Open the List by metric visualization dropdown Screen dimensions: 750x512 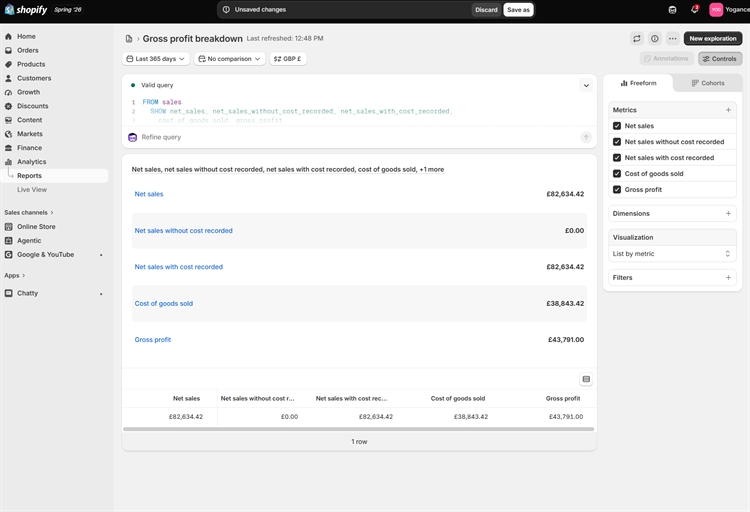672,254
